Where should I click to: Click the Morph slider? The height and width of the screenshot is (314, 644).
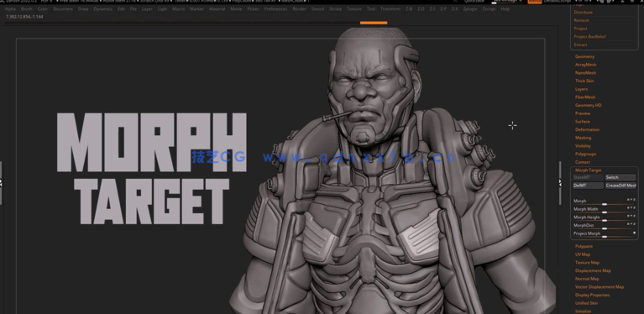click(x=605, y=201)
